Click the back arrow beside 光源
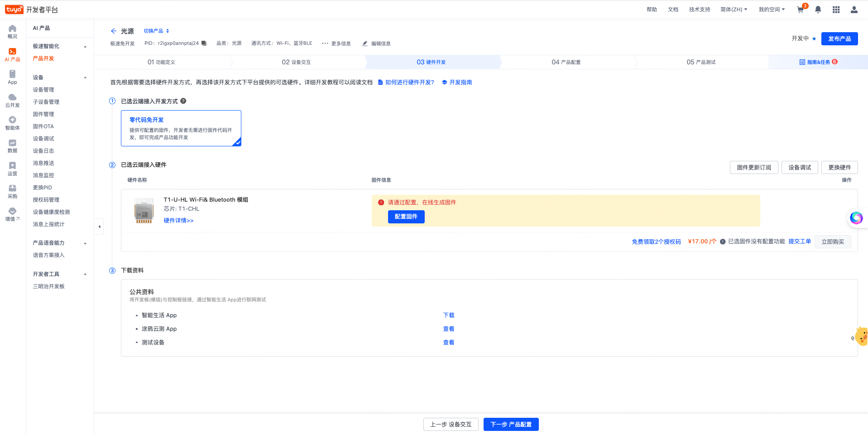Viewport: 868px width, 435px height. (x=113, y=31)
